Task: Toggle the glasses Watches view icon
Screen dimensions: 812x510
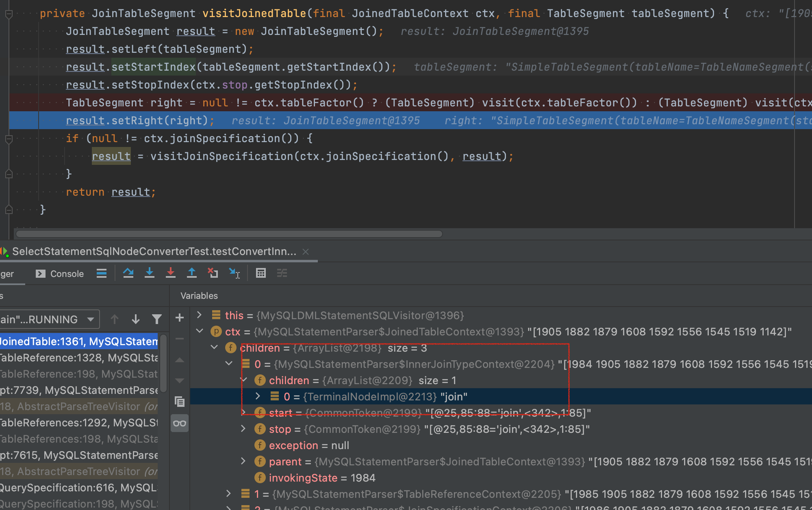Action: tap(179, 423)
